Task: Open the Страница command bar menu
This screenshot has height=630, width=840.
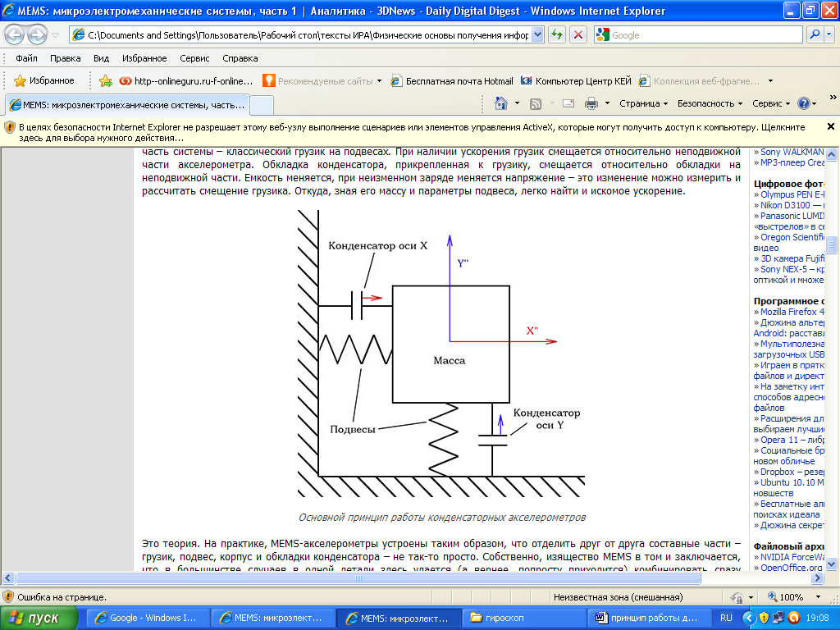Action: [643, 103]
